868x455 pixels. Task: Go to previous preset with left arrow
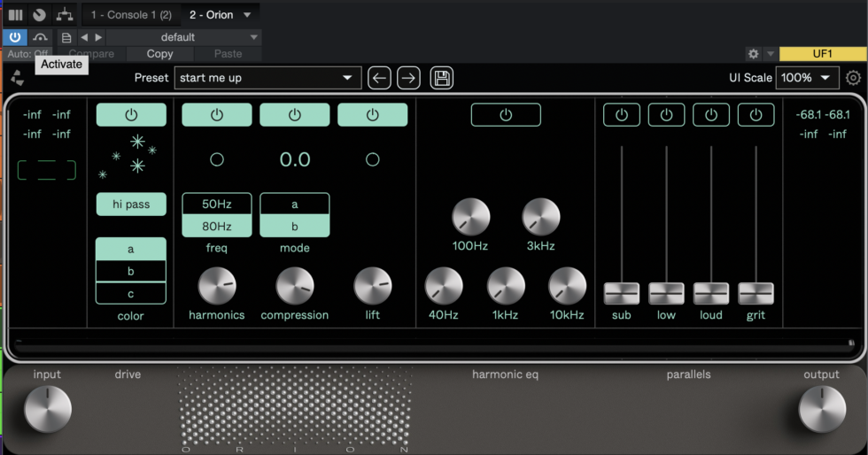click(379, 78)
